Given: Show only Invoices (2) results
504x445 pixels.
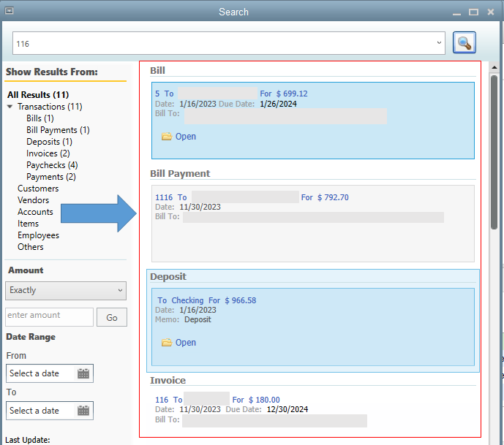Looking at the screenshot, I should (x=48, y=153).
